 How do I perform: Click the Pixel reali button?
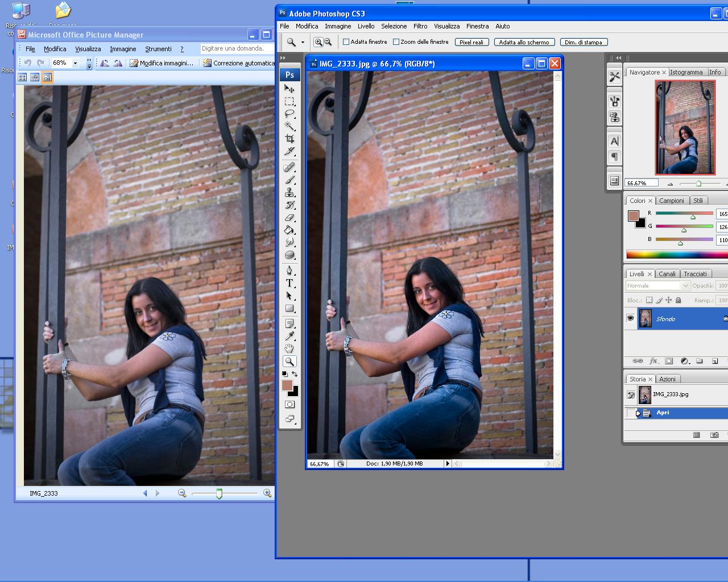point(471,42)
